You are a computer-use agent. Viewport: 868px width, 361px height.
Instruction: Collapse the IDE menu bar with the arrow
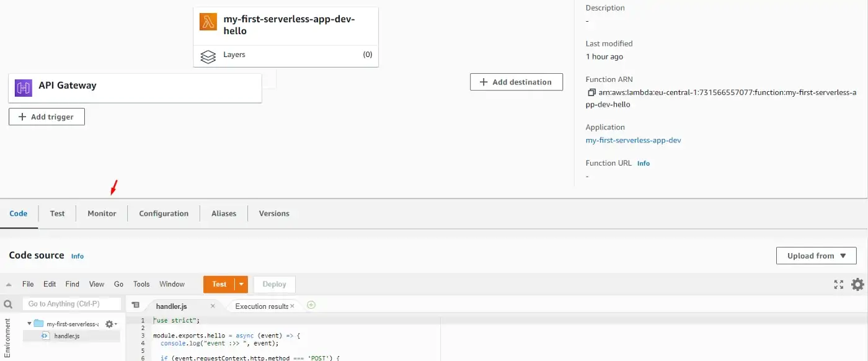(9, 285)
